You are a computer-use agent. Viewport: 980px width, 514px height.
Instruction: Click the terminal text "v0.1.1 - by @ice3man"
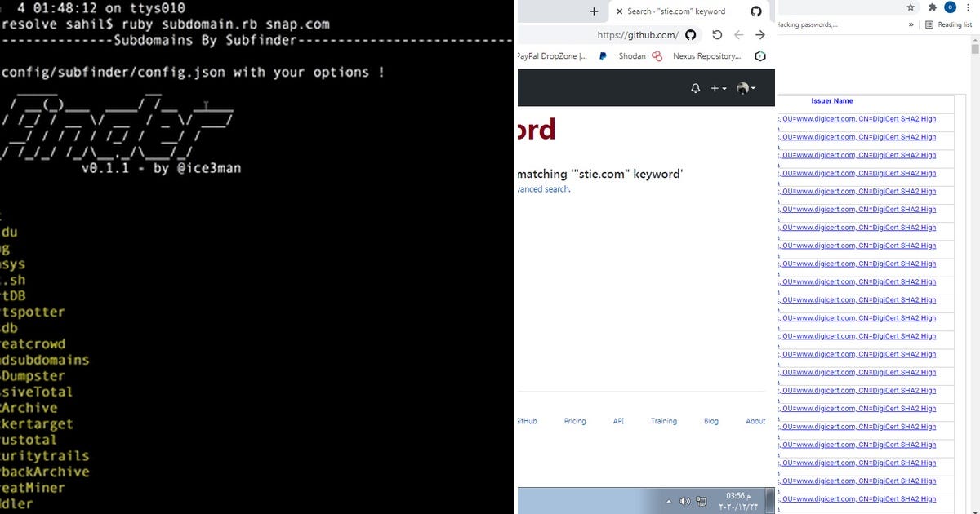(x=161, y=169)
